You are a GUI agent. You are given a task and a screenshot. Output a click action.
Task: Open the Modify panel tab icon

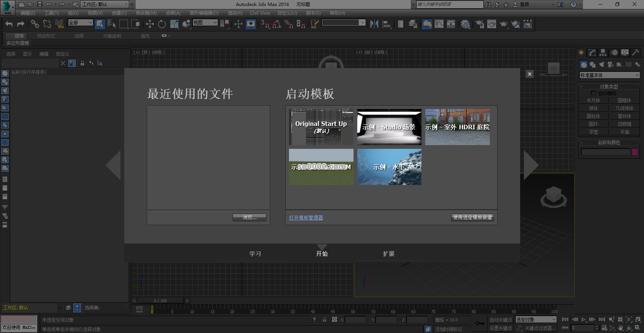[x=592, y=53]
